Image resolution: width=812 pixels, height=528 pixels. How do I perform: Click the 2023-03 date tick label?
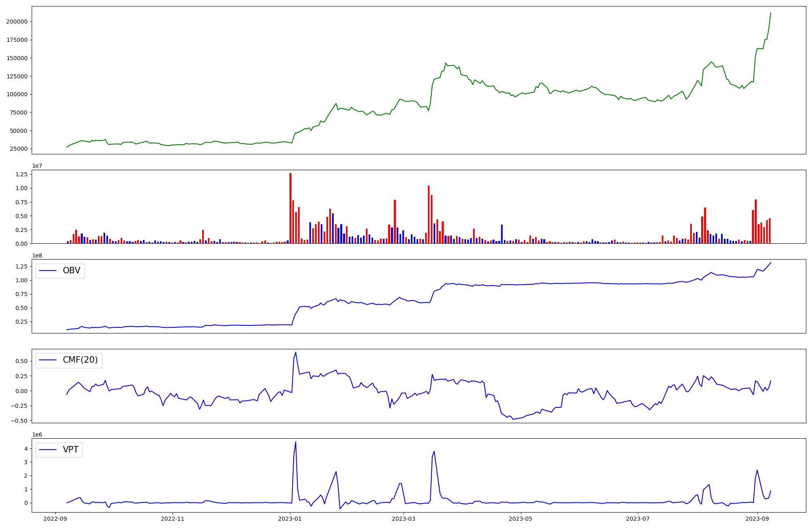pyautogui.click(x=404, y=519)
